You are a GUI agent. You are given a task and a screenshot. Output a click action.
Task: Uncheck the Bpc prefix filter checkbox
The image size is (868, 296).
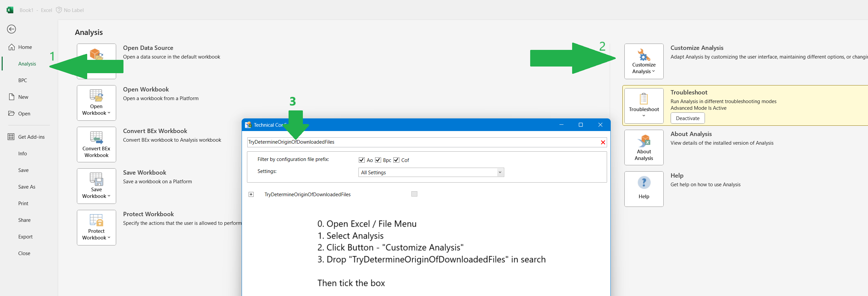tap(378, 160)
